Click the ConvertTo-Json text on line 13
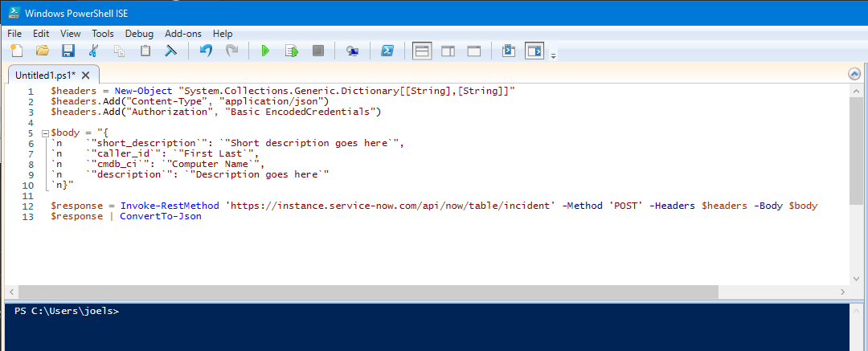Image resolution: width=868 pixels, height=351 pixels. [x=161, y=217]
